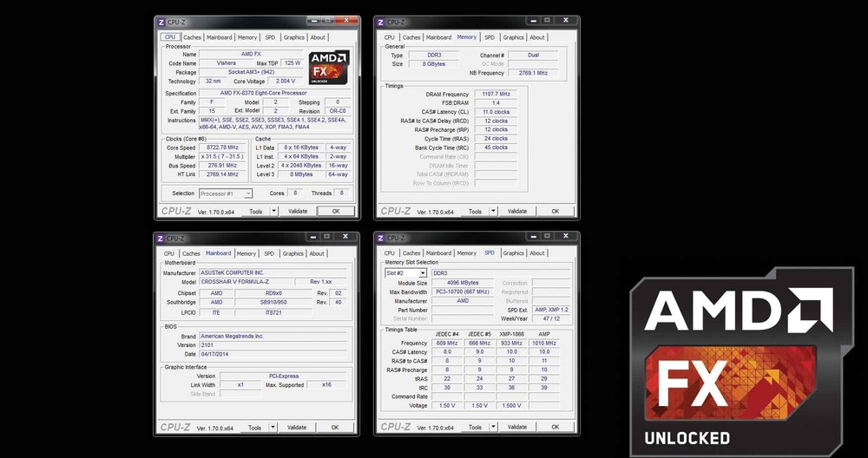The image size is (868, 458).
Task: Click the code name value Vishera
Action: coord(226,63)
